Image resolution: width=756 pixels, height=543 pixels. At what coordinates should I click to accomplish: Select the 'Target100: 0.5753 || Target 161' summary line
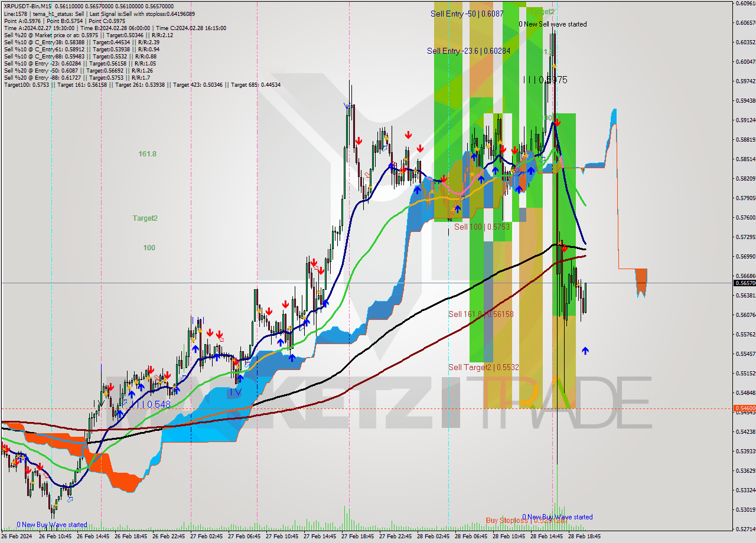[142, 84]
